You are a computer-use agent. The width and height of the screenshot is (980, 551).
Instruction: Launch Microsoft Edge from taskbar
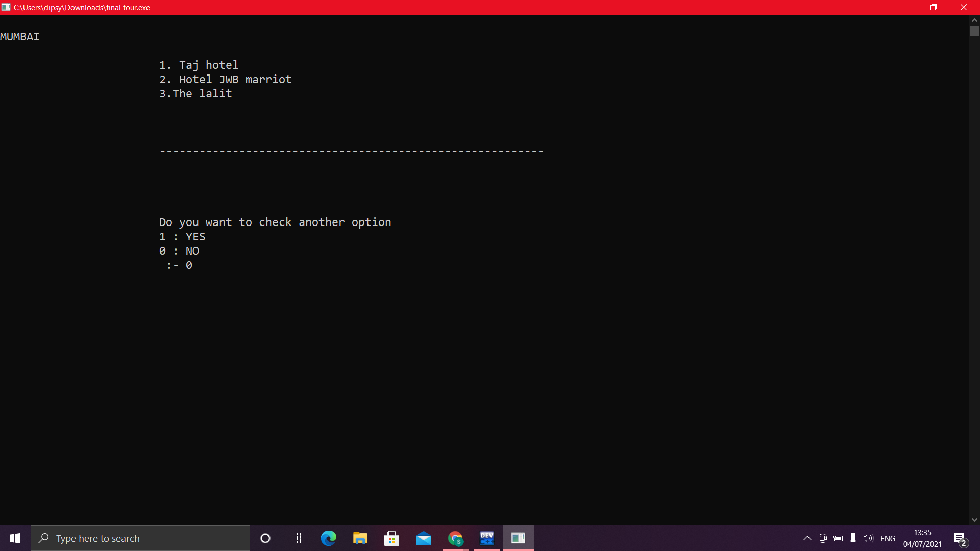tap(328, 538)
